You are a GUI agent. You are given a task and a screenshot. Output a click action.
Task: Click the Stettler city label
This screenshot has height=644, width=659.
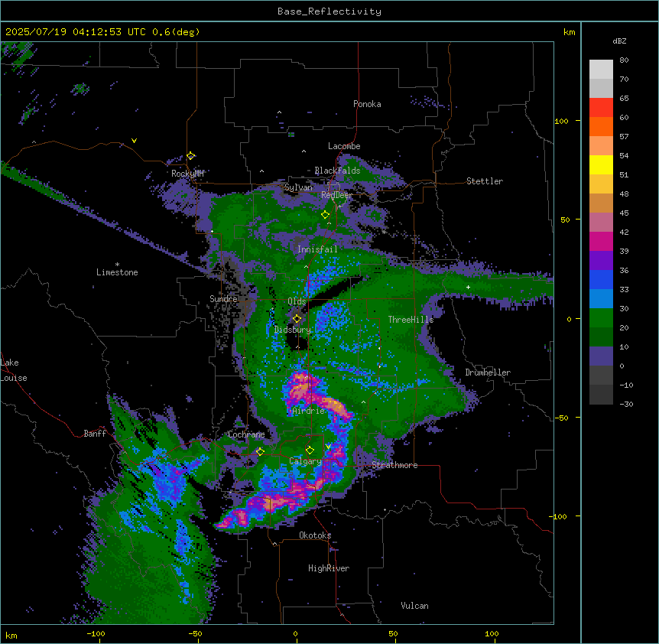click(x=485, y=181)
